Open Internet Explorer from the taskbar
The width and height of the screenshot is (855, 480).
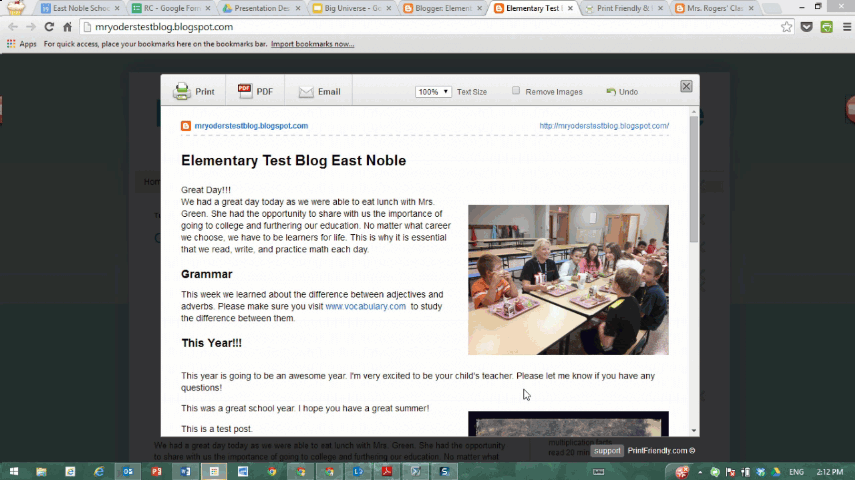(x=99, y=471)
